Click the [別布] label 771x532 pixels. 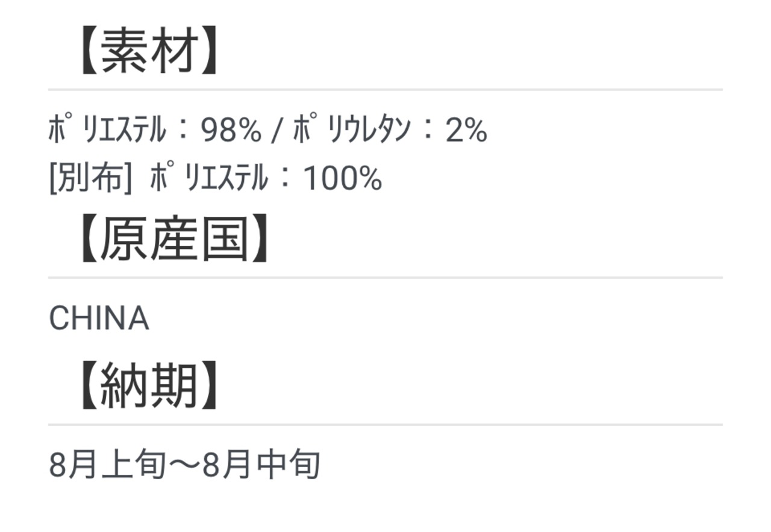(x=90, y=178)
